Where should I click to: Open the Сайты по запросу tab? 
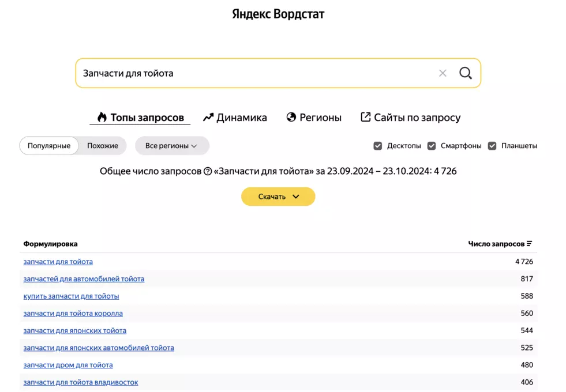click(410, 117)
